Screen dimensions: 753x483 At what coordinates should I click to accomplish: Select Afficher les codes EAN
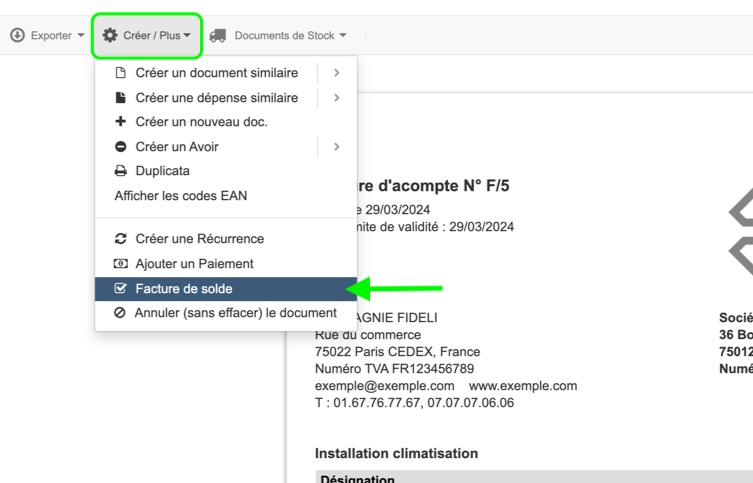coord(180,196)
